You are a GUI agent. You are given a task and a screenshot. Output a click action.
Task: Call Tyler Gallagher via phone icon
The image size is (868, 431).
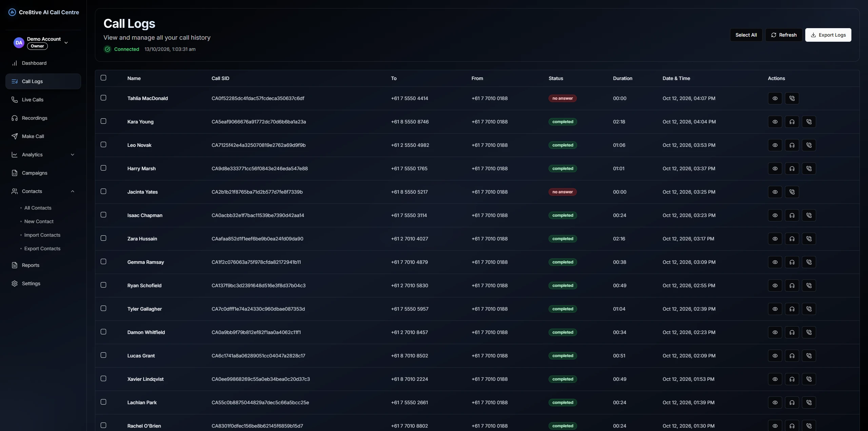809,309
